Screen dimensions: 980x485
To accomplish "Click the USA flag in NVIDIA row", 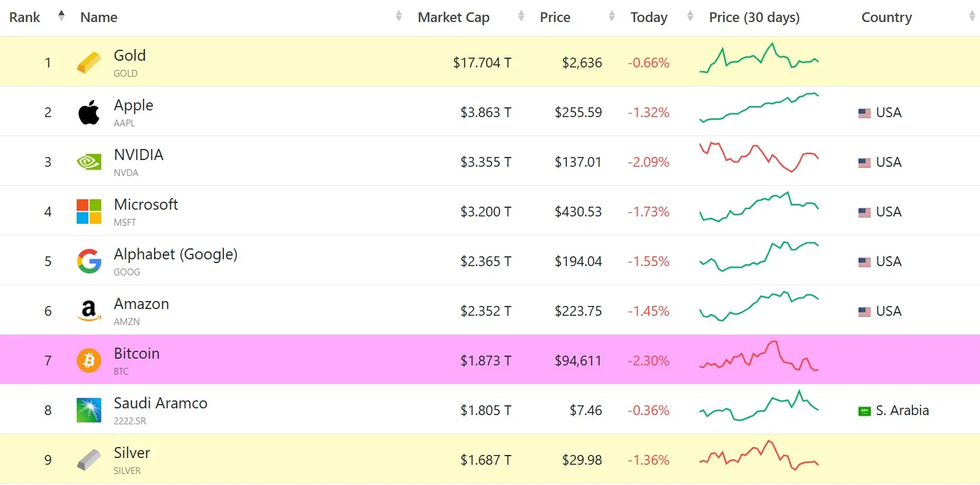I will pyautogui.click(x=865, y=163).
